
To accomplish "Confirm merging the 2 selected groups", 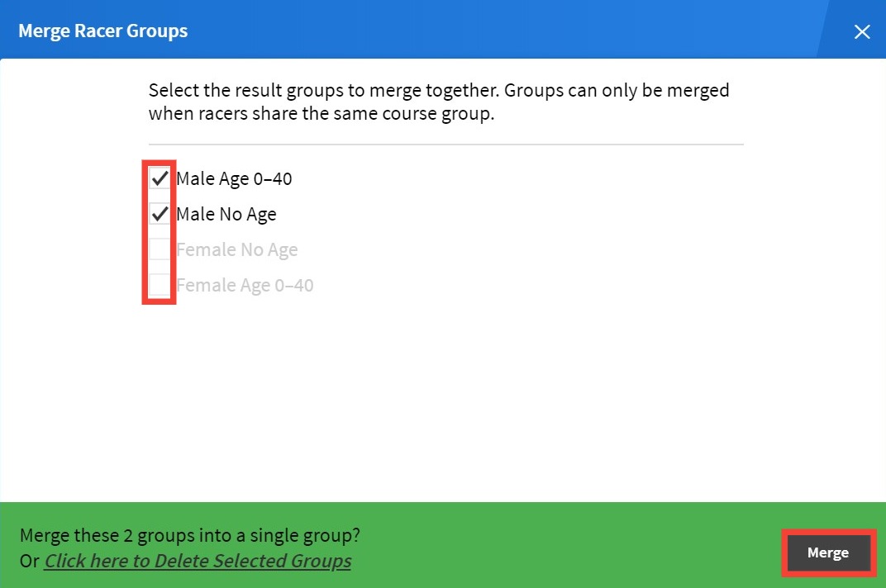I will click(827, 552).
